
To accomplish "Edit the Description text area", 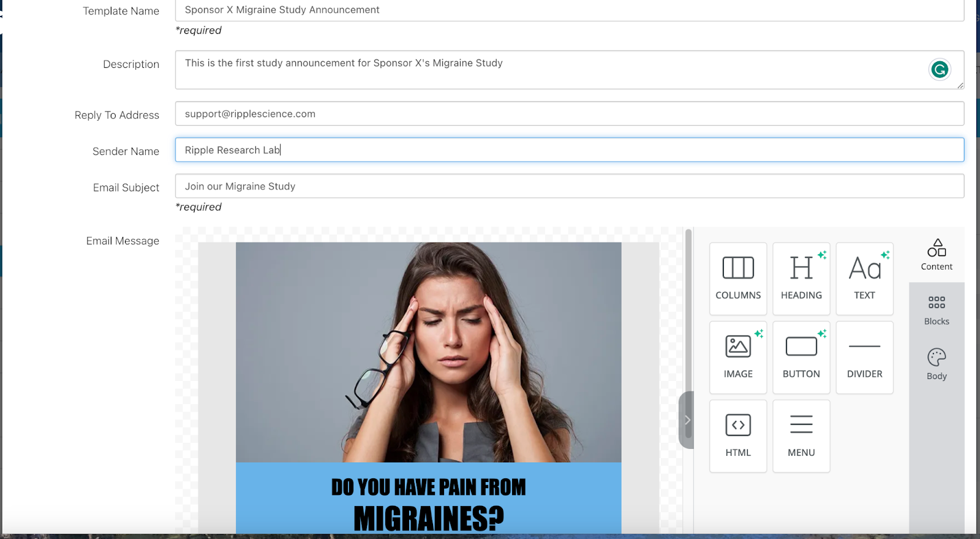I will (x=551, y=69).
